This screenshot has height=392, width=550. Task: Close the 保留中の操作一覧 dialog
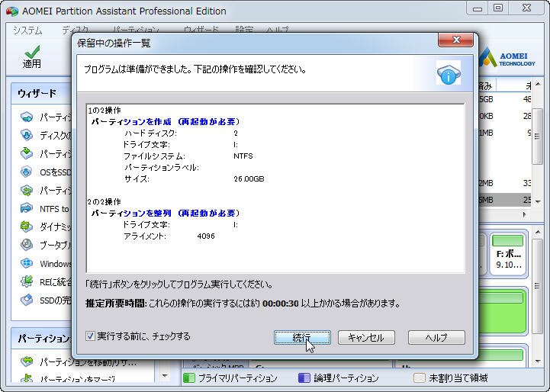455,40
